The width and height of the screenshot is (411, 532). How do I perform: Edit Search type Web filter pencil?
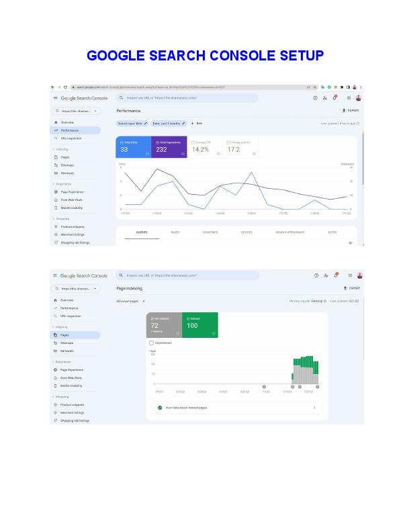click(146, 124)
